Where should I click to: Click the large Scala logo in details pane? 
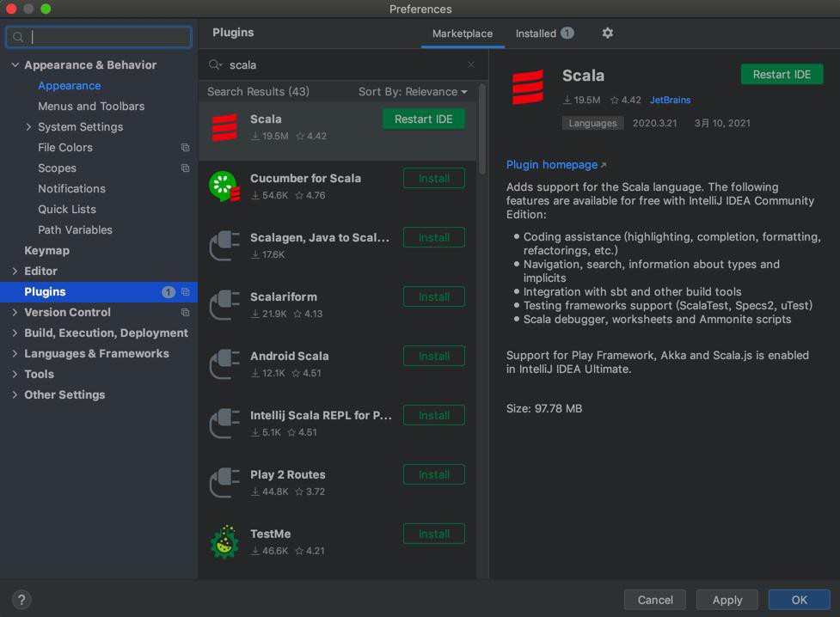[528, 87]
